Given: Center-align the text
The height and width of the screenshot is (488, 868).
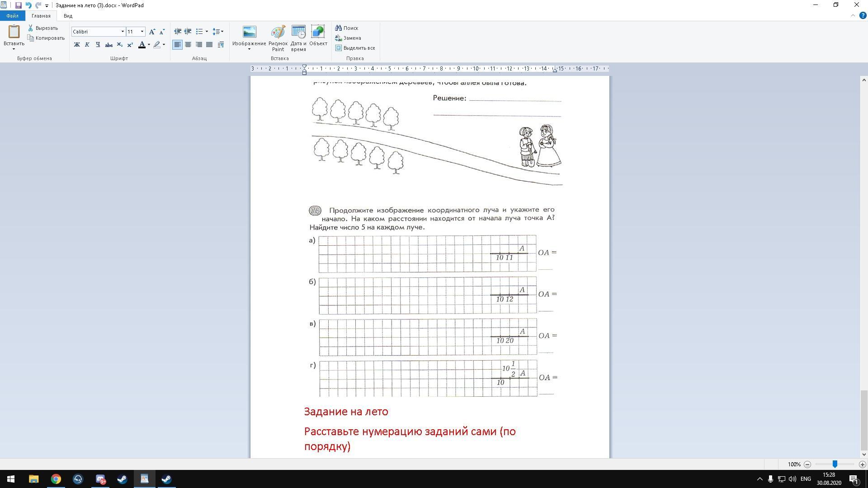Looking at the screenshot, I should pos(188,45).
